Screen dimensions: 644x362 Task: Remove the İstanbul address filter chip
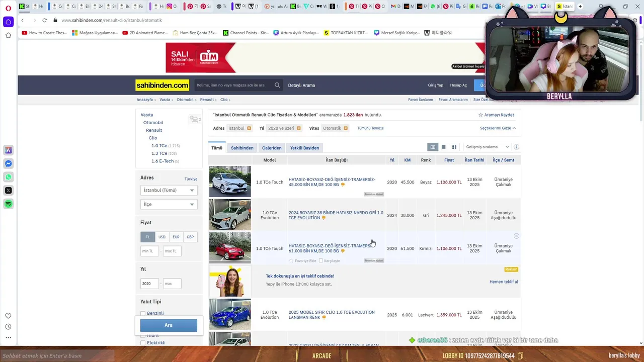(249, 128)
